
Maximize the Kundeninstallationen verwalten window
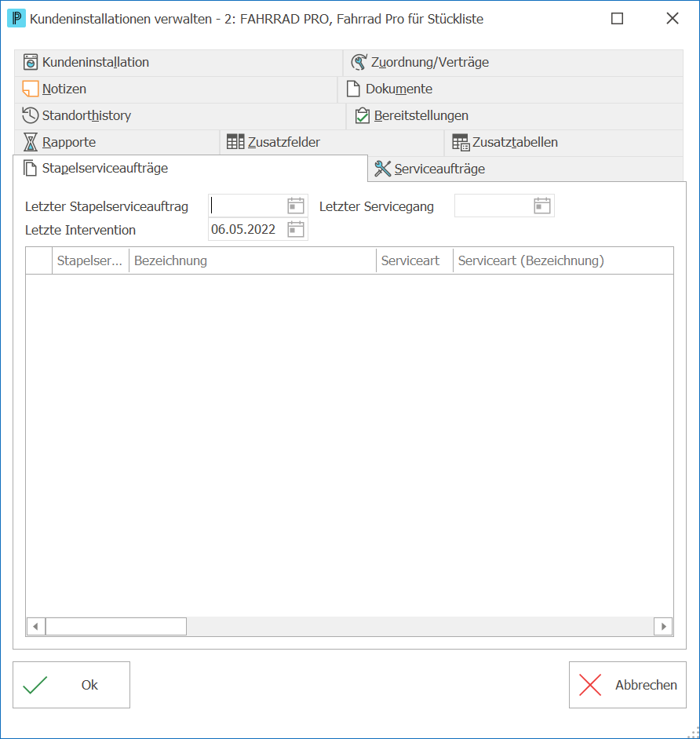[x=617, y=18]
